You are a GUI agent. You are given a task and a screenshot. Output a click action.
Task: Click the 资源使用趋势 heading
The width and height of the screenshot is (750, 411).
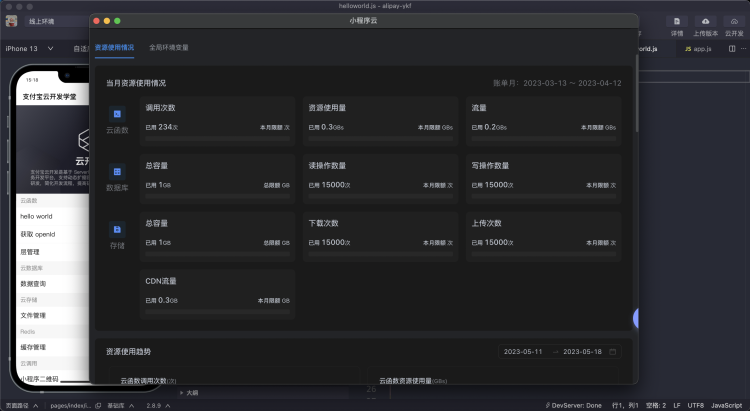click(x=129, y=352)
